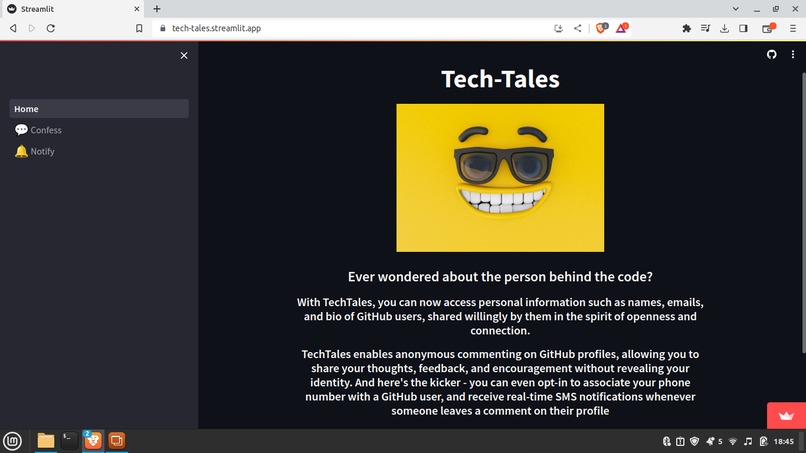Switch to Brave browser in taskbar
The height and width of the screenshot is (453, 806).
tap(93, 441)
